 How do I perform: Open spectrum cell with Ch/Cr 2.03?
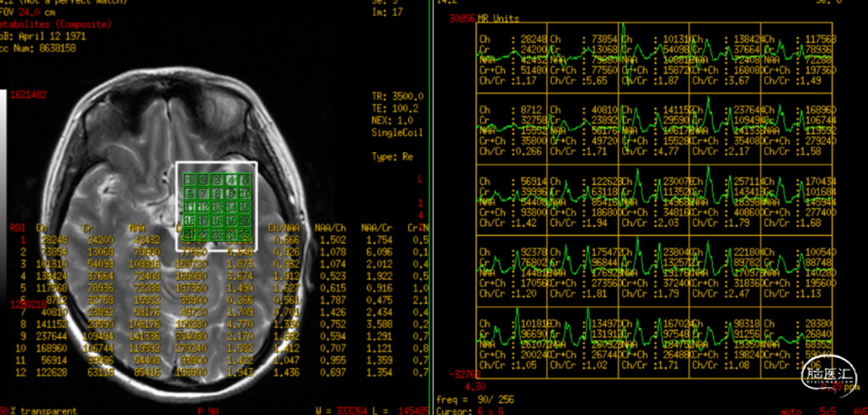click(653, 200)
